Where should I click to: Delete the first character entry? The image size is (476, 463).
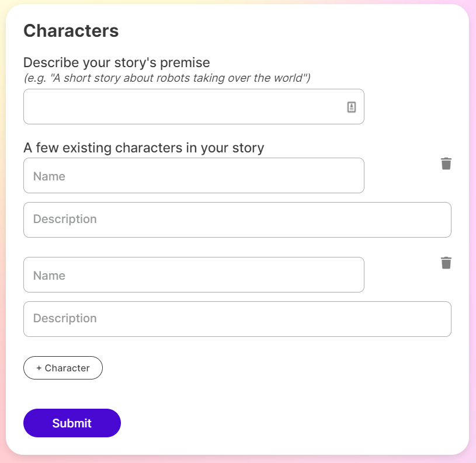coord(446,164)
